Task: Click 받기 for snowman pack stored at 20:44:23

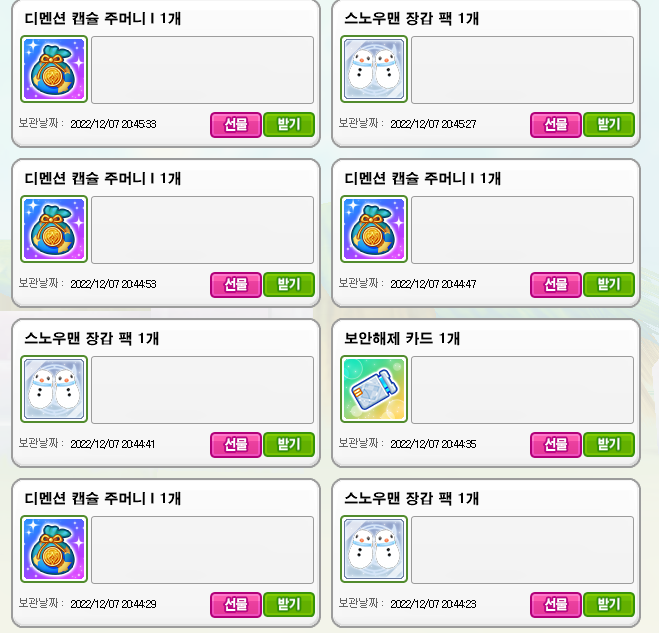Action: coord(609,604)
